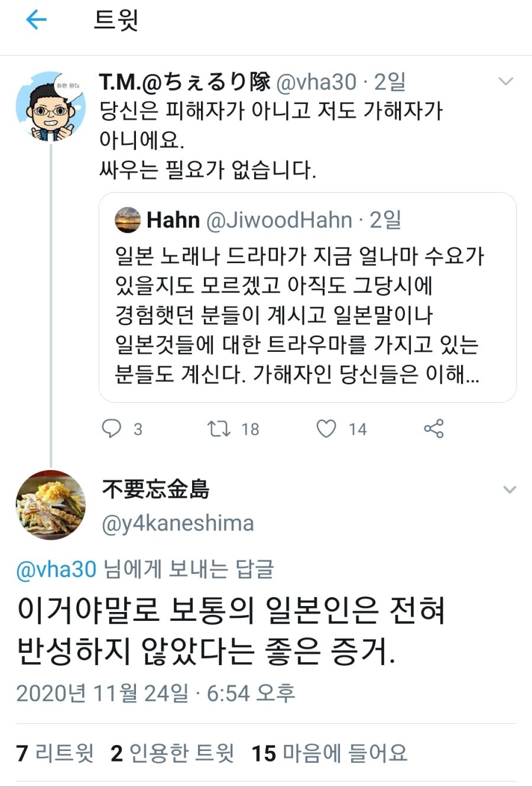532x787 pixels.
Task: View the 2 인용한 트윗 list
Action: click(172, 753)
